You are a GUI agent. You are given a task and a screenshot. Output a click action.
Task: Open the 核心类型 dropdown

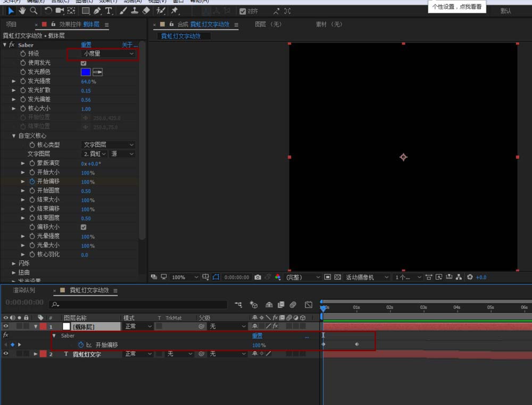click(x=109, y=145)
